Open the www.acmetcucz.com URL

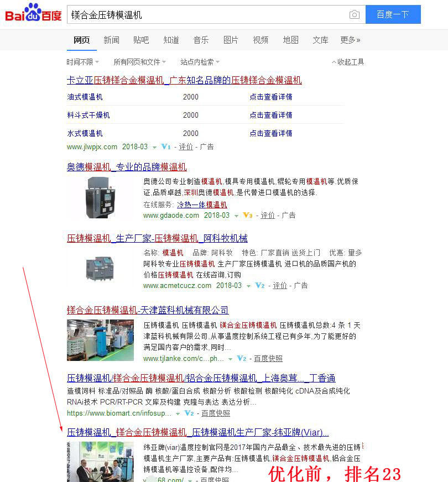coord(177,286)
